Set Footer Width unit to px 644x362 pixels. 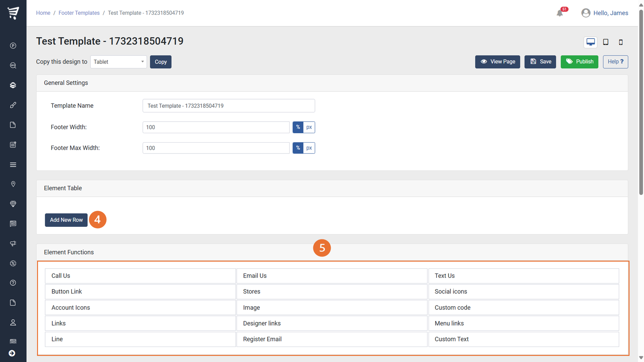tap(309, 127)
